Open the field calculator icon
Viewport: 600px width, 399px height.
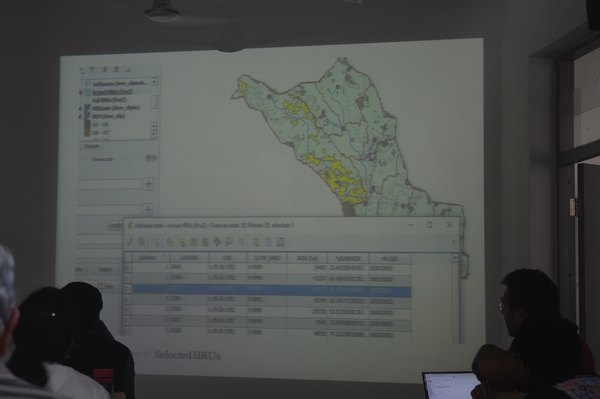pyautogui.click(x=280, y=242)
